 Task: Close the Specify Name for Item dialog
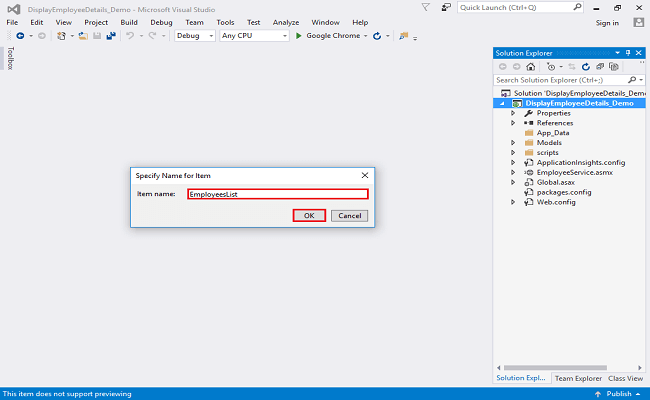coord(365,175)
